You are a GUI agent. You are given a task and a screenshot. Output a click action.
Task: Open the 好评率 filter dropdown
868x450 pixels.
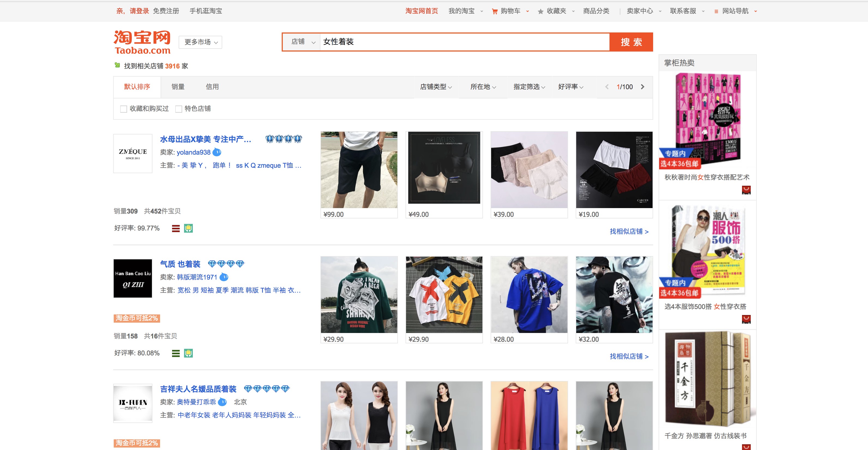pos(570,87)
